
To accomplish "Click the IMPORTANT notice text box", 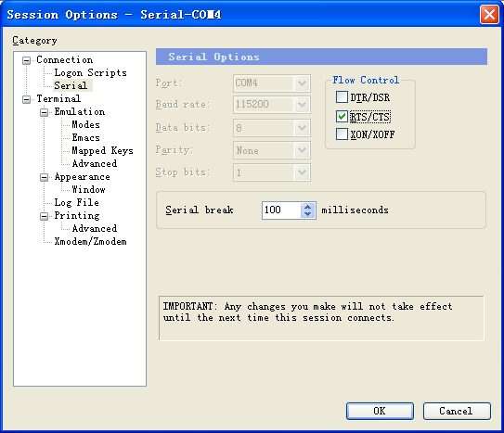I will [x=321, y=318].
